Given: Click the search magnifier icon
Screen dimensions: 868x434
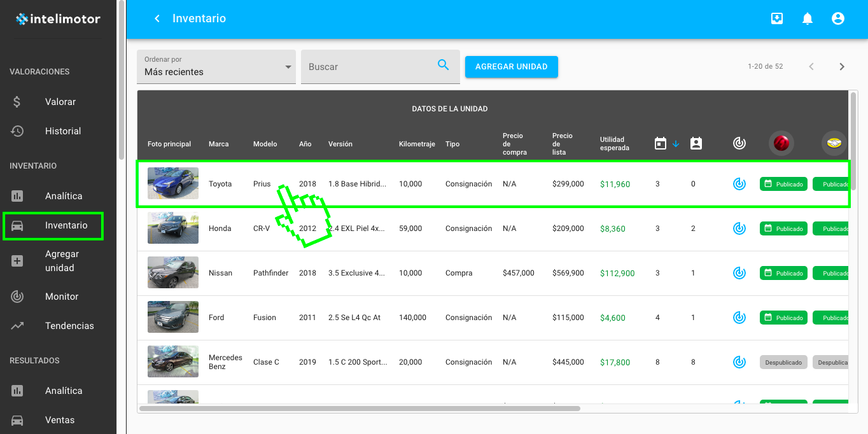Looking at the screenshot, I should (x=444, y=64).
